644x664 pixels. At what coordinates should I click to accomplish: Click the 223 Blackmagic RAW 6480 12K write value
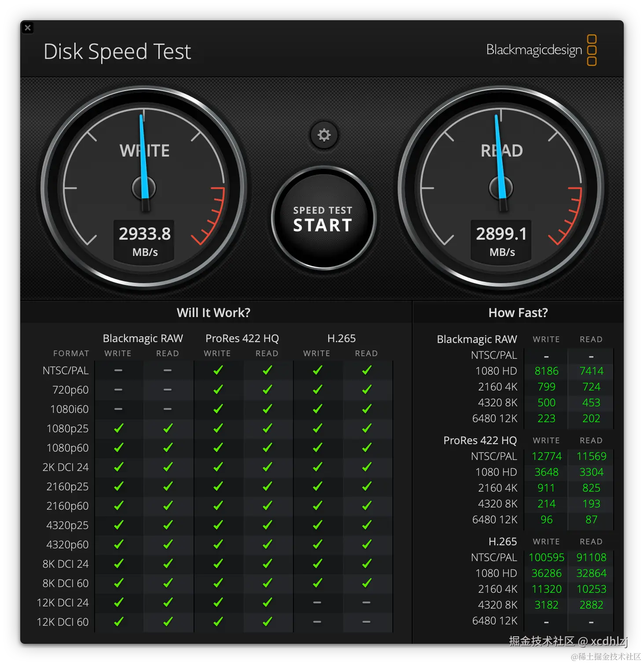pos(546,419)
